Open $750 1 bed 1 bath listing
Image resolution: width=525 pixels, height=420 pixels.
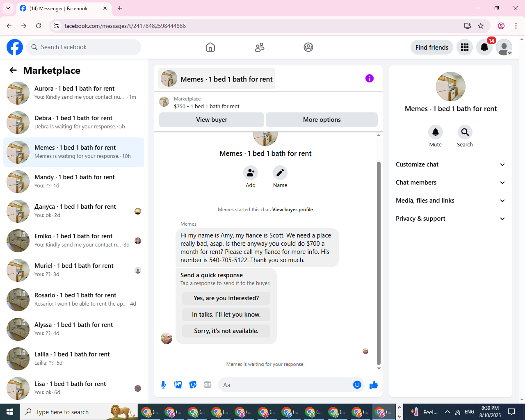(x=207, y=106)
